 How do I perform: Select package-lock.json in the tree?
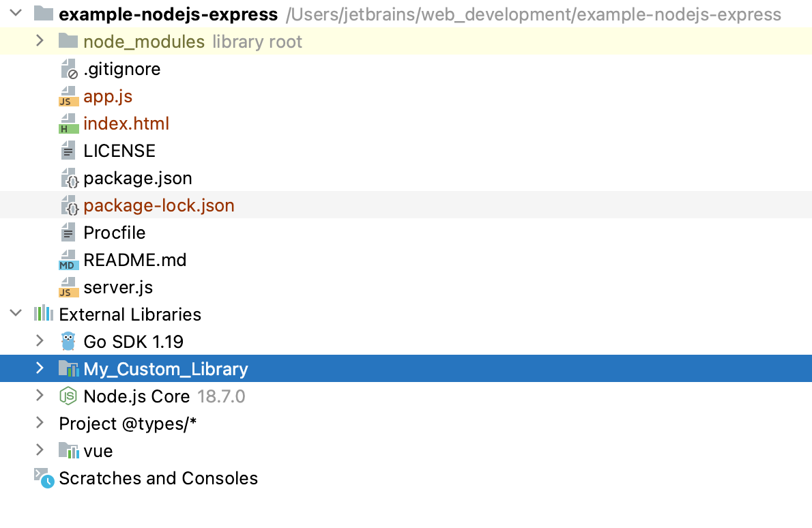pyautogui.click(x=158, y=205)
